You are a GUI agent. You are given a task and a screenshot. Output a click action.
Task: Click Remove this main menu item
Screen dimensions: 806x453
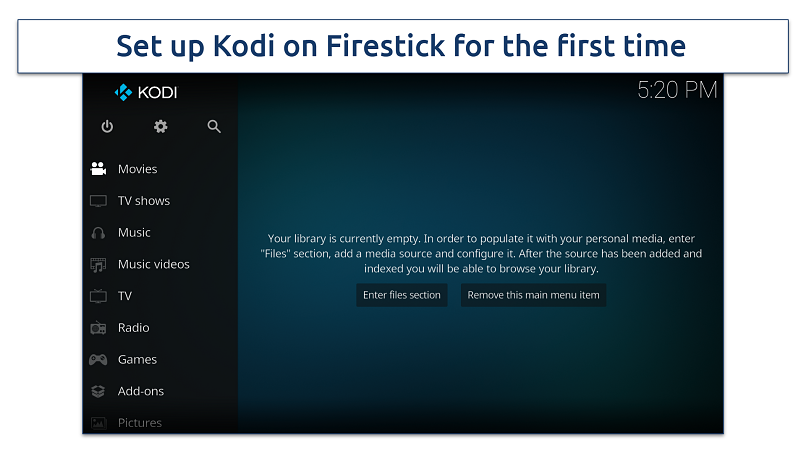click(533, 295)
